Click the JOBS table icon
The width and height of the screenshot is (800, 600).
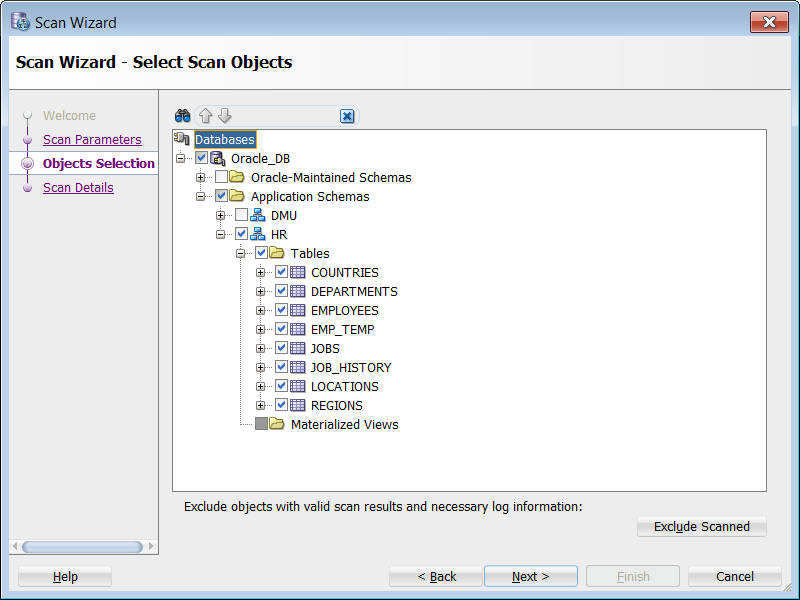(x=297, y=348)
